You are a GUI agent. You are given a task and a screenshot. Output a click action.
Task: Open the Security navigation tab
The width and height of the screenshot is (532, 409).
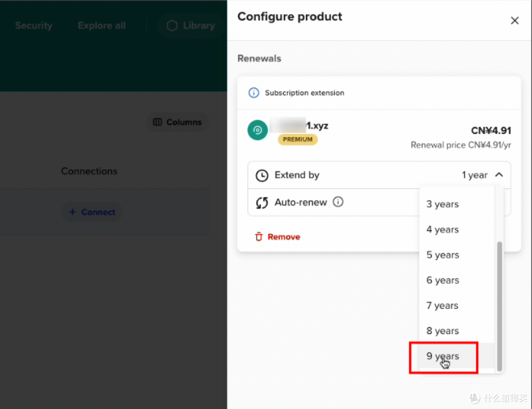coord(33,26)
